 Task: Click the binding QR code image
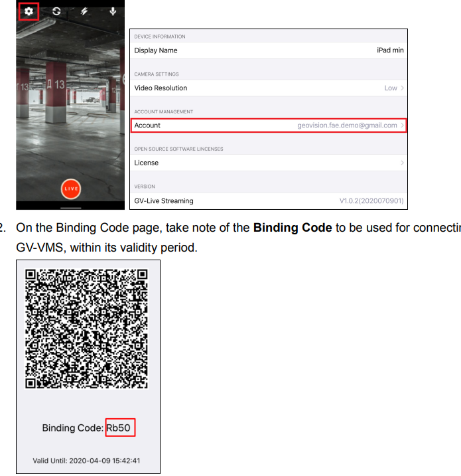click(x=86, y=329)
